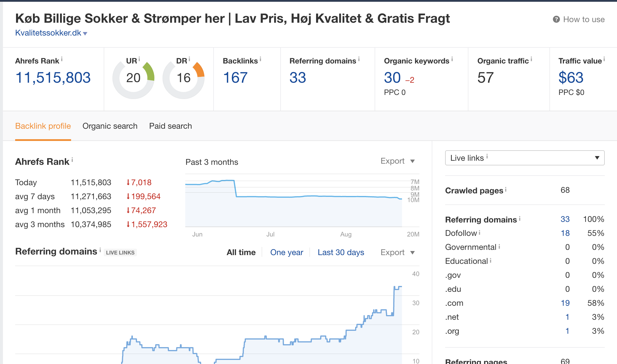The image size is (617, 364).
Task: Switch to the Organic search tab
Action: click(x=110, y=126)
